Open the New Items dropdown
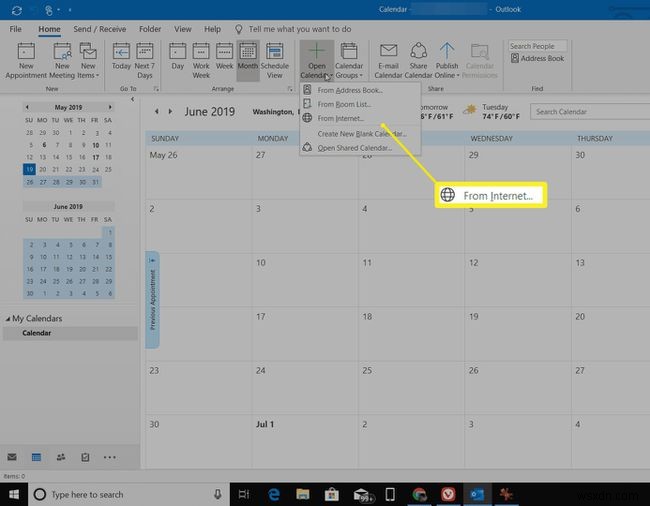The height and width of the screenshot is (506, 650). coord(88,60)
